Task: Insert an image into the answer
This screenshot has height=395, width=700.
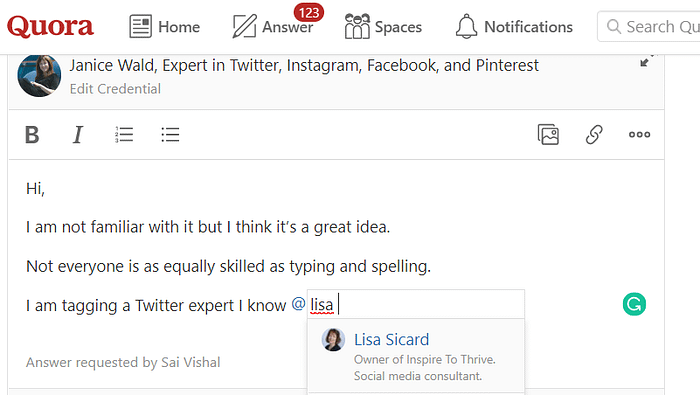Action: pyautogui.click(x=548, y=134)
